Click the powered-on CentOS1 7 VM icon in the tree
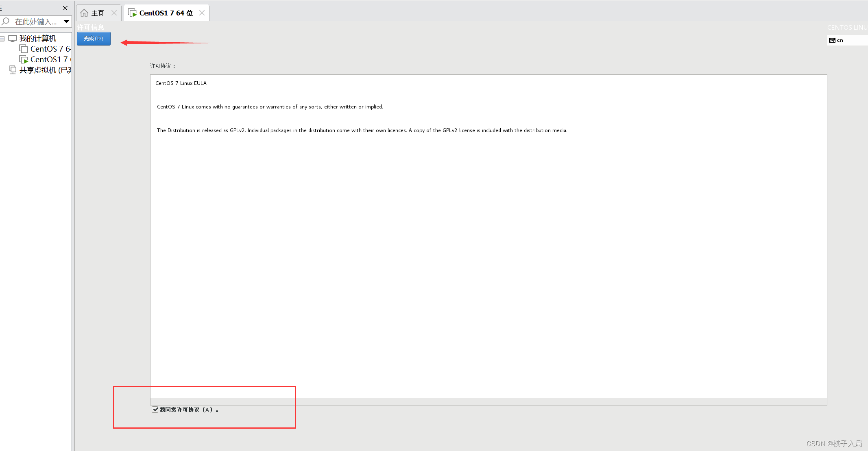The height and width of the screenshot is (451, 868). tap(24, 59)
